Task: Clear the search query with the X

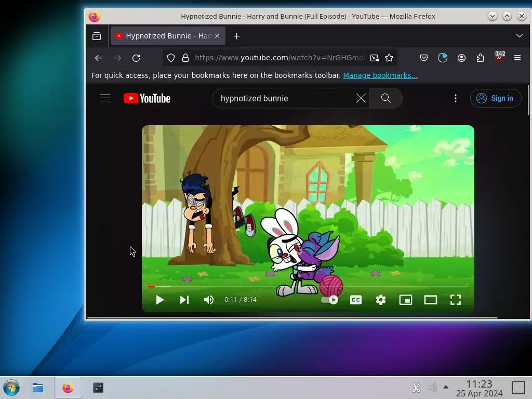Action: pos(361,98)
